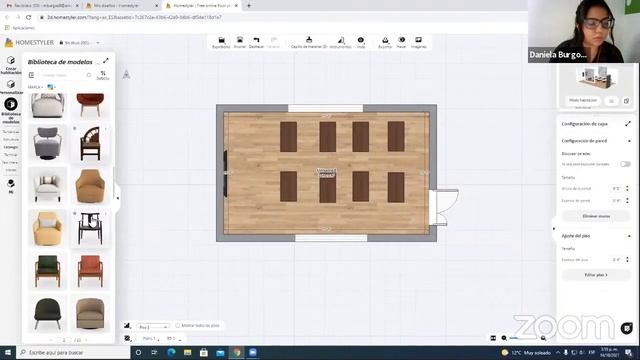Open the Imágenes gallery icon

[418, 42]
